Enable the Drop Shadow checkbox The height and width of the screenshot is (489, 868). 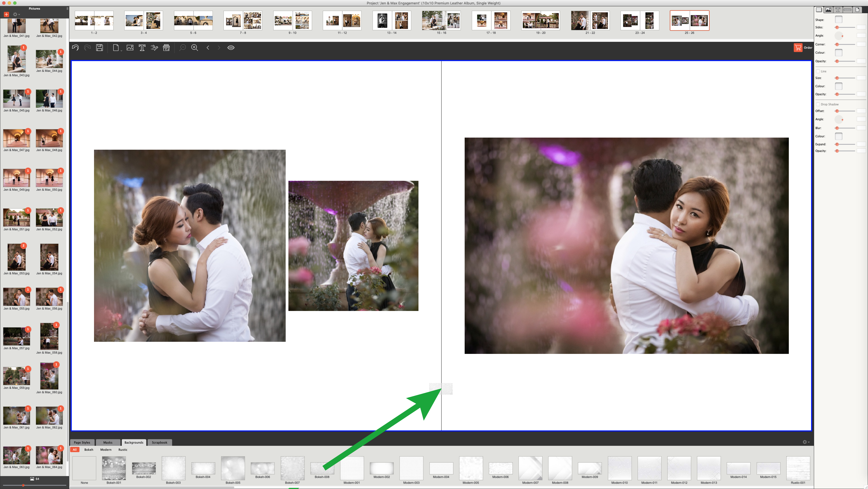[x=818, y=104]
